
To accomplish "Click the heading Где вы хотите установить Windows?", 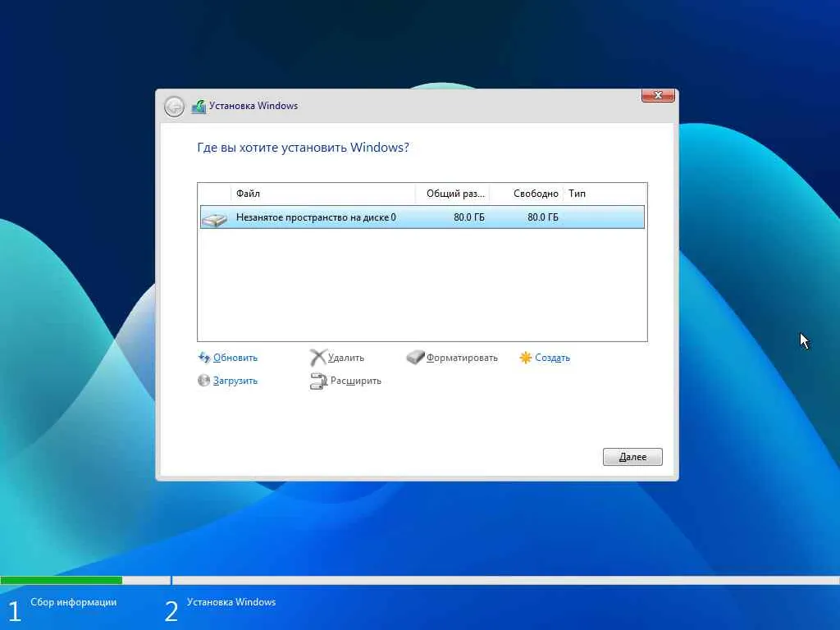I will coord(304,148).
